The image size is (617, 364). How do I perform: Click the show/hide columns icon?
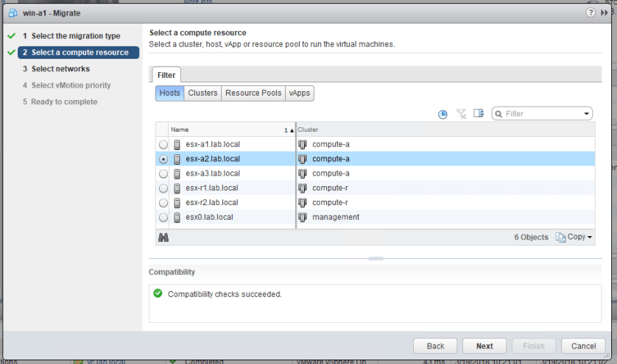point(479,114)
